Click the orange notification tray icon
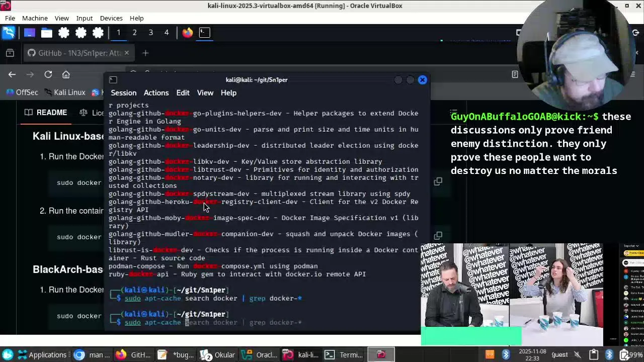This screenshot has height=362, width=644. pos(490,355)
